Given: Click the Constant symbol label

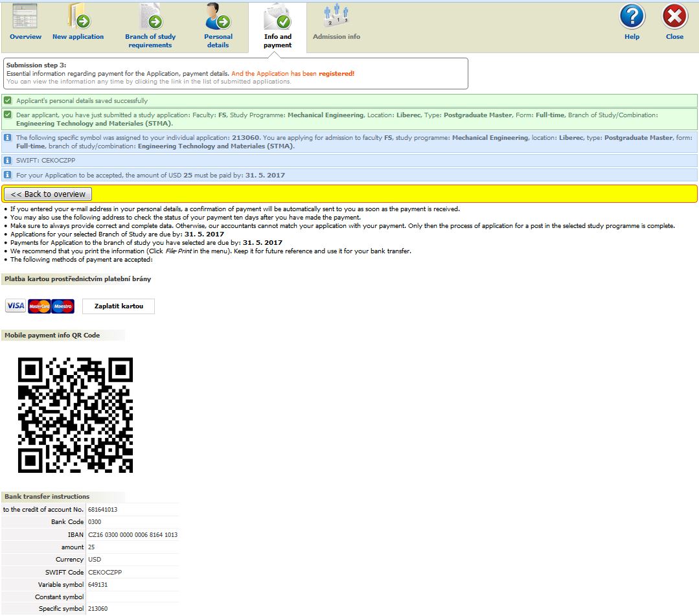Looking at the screenshot, I should (60, 597).
